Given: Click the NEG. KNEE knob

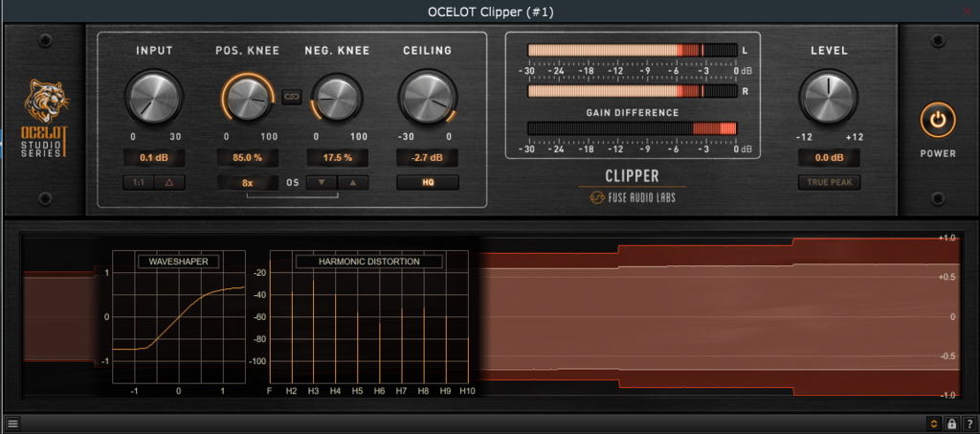Looking at the screenshot, I should 338,98.
